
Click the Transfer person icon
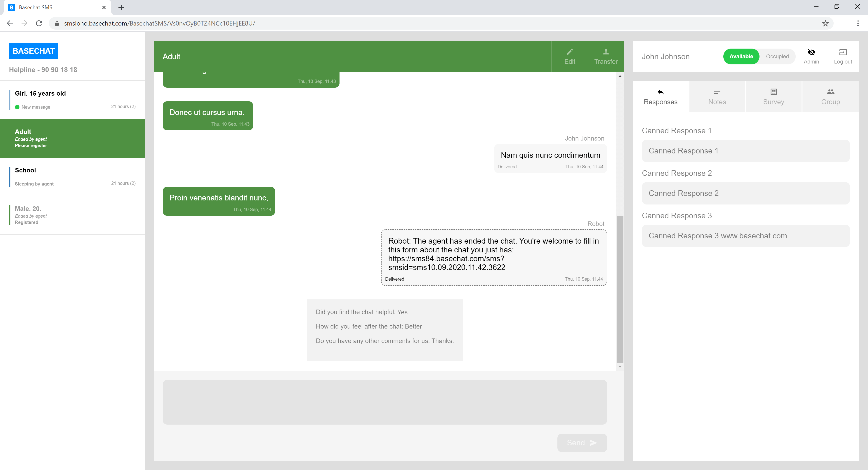pos(606,52)
